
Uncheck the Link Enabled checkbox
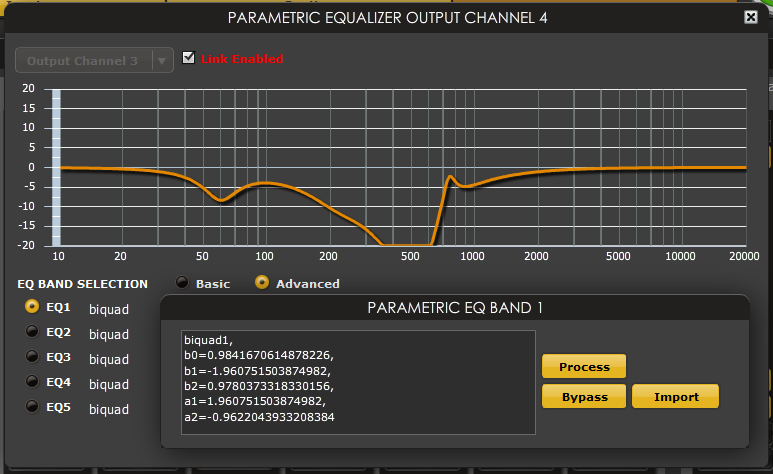(188, 58)
